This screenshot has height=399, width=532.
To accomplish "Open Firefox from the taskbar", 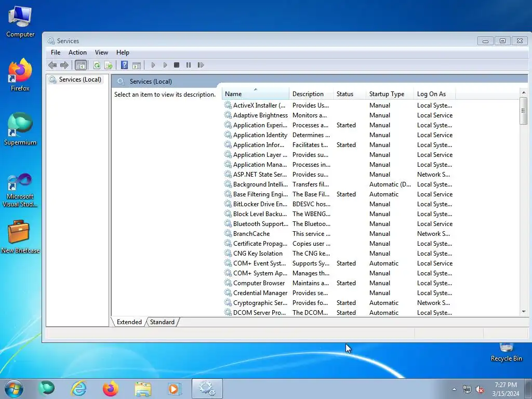I will click(111, 389).
